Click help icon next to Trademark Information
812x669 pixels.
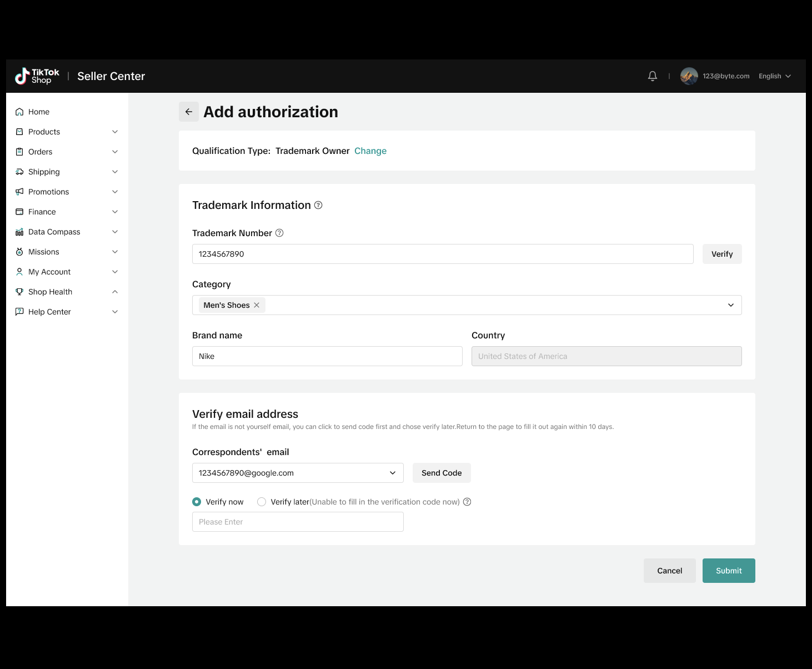tap(318, 205)
